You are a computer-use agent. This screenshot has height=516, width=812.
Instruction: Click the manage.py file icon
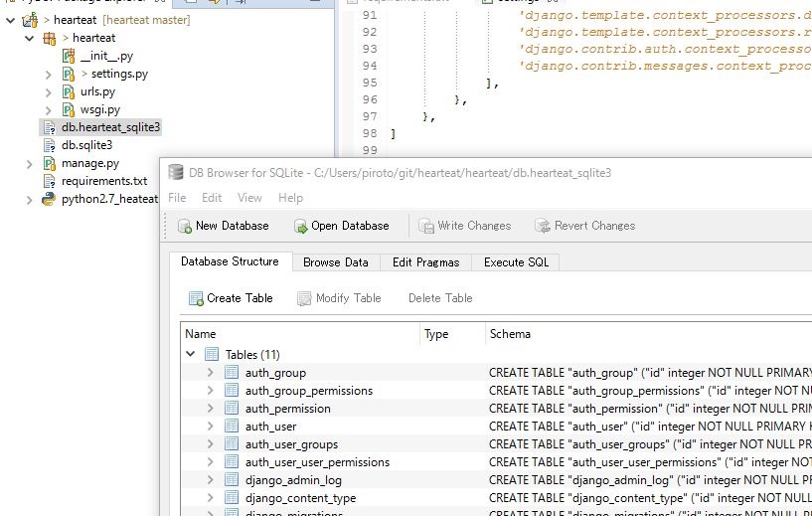[x=50, y=163]
